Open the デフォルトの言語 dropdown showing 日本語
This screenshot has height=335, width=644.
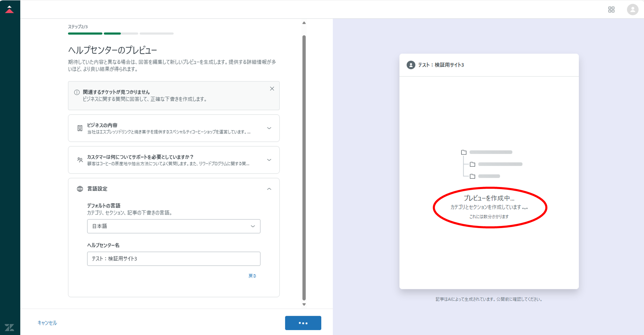[x=174, y=226]
